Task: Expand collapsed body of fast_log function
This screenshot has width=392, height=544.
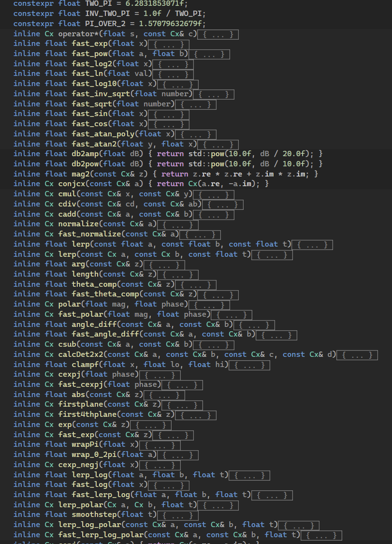Action: click(x=169, y=485)
